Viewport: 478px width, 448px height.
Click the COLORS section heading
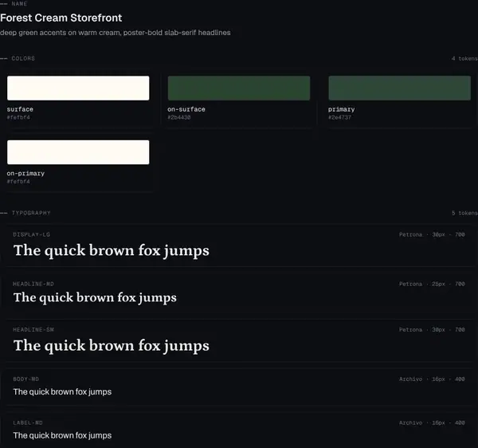[x=23, y=58]
